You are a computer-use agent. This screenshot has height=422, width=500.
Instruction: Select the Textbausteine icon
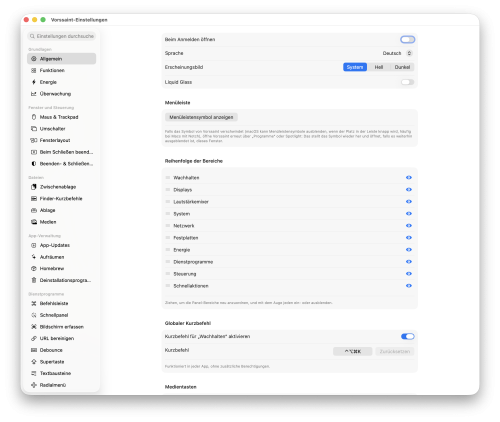(34, 373)
